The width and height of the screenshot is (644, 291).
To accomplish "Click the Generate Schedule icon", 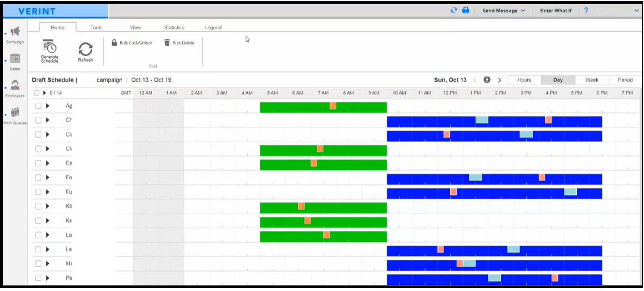I will 49,46.
